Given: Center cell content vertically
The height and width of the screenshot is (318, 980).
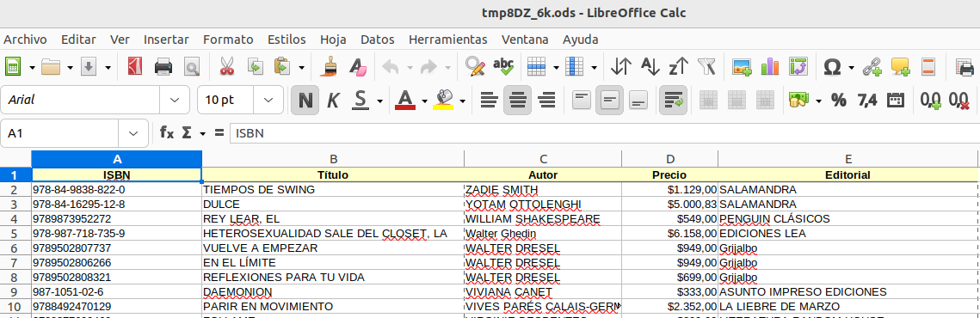Looking at the screenshot, I should 609,100.
